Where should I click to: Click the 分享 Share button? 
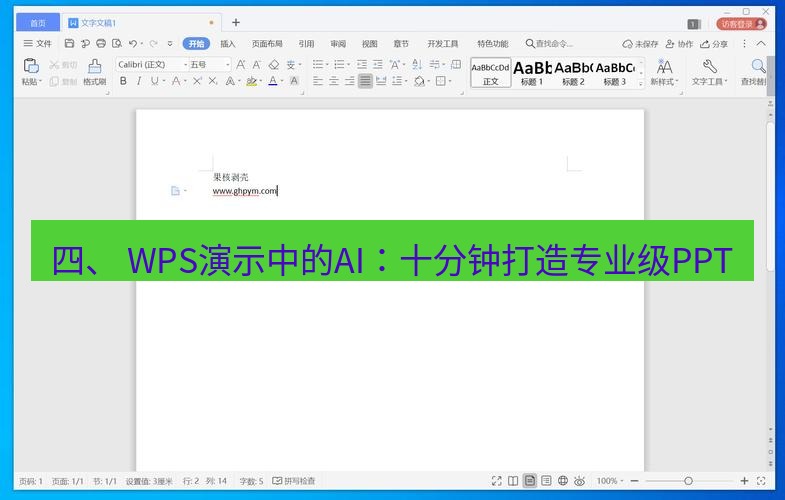pyautogui.click(x=714, y=44)
